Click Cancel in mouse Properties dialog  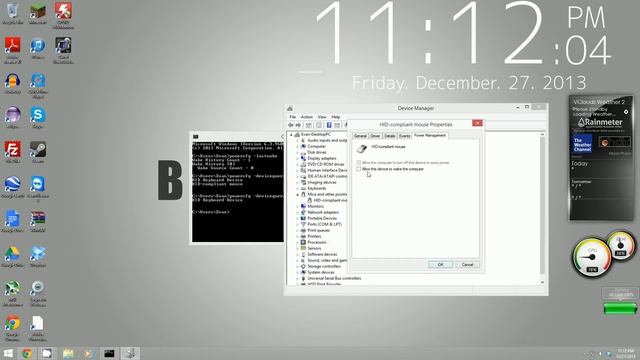point(467,264)
